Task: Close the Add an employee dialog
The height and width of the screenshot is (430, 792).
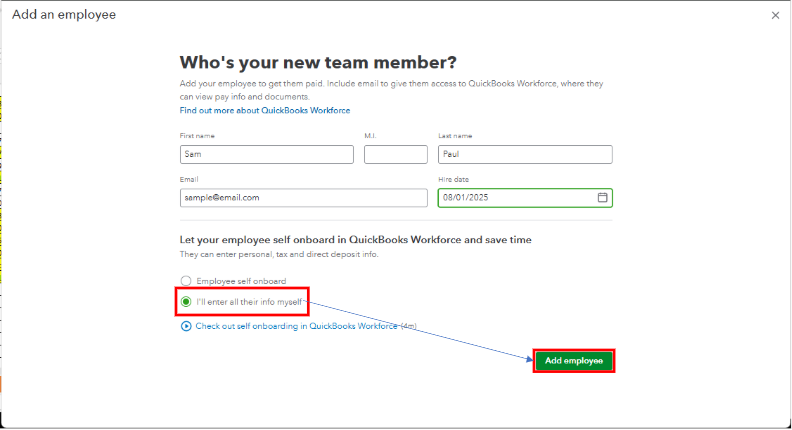Action: tap(775, 15)
